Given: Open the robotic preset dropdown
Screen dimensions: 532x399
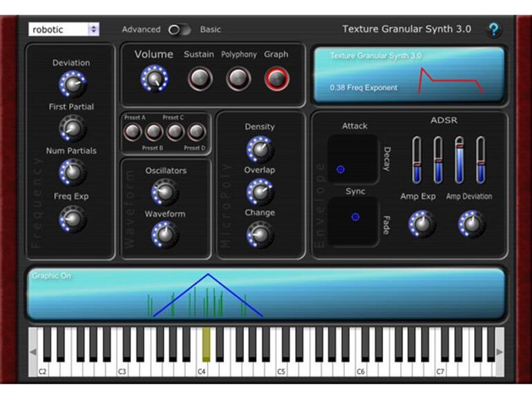Looking at the screenshot, I should (x=64, y=30).
